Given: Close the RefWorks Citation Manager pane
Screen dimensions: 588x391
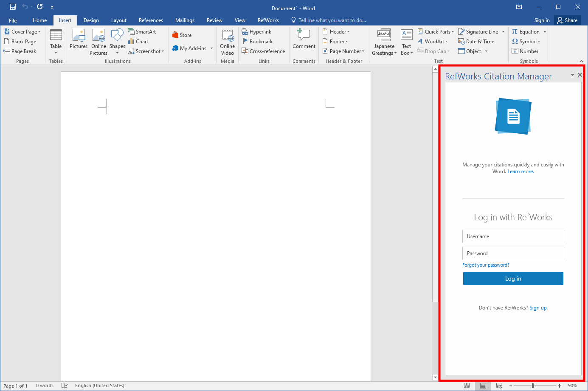Looking at the screenshot, I should tap(580, 75).
